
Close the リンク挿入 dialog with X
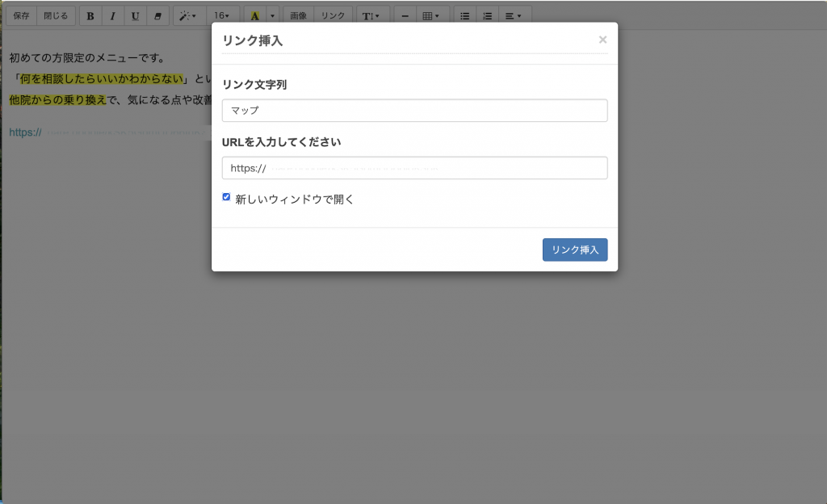[x=602, y=40]
